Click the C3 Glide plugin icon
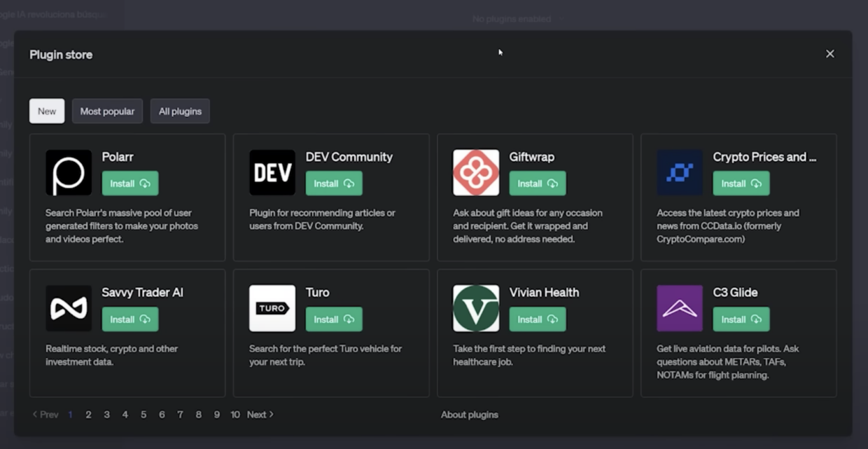 pos(679,308)
